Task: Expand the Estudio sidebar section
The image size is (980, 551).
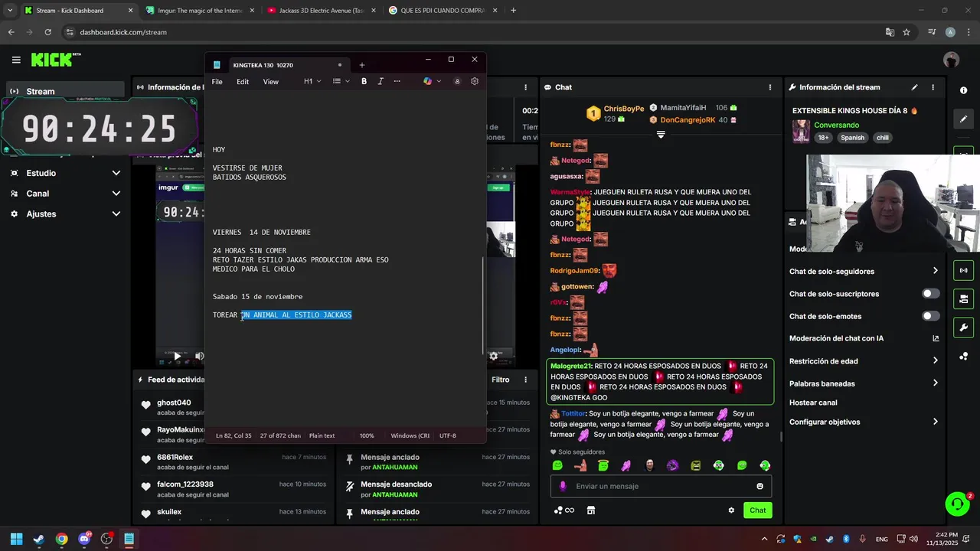Action: point(65,173)
